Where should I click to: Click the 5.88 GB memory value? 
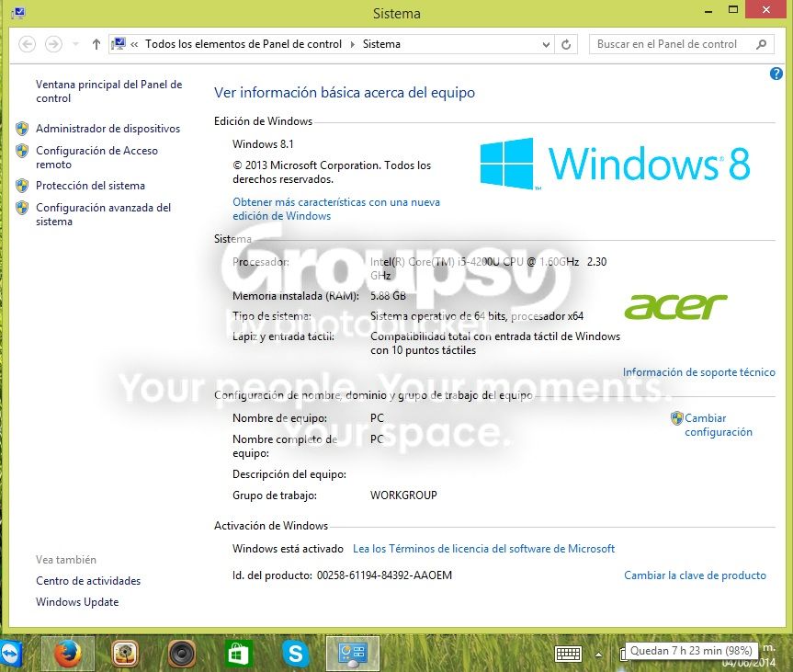coord(388,296)
